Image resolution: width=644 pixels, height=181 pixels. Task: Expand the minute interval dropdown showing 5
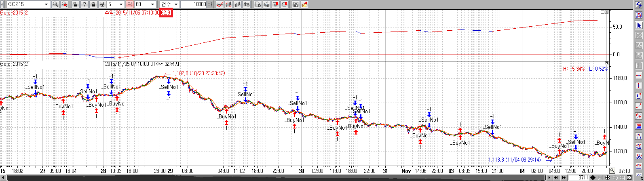pos(121,4)
